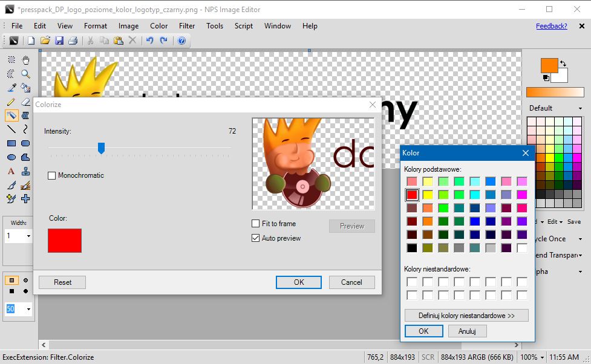Select the Zoom magnifier tool
591x364 pixels.
point(25,74)
